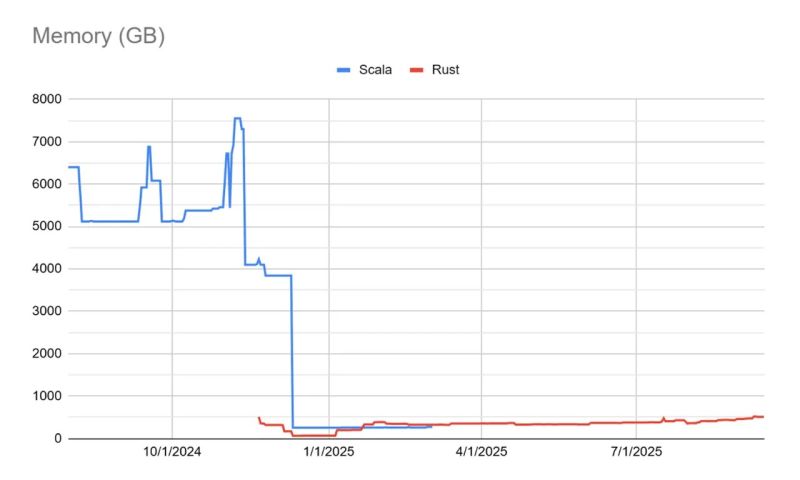This screenshot has height=480, width=800.
Task: Click the Memory (GB) chart title
Action: [99, 36]
